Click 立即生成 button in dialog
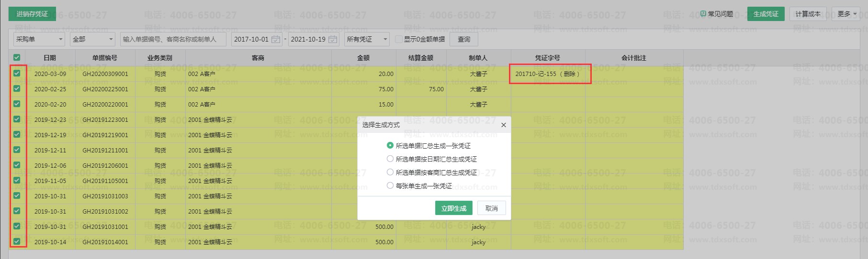 pos(453,208)
